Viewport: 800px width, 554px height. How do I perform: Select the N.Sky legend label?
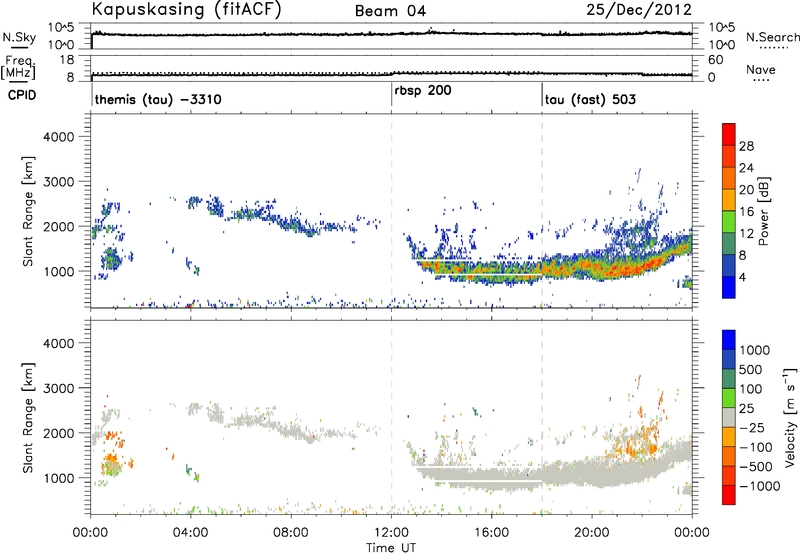click(19, 37)
